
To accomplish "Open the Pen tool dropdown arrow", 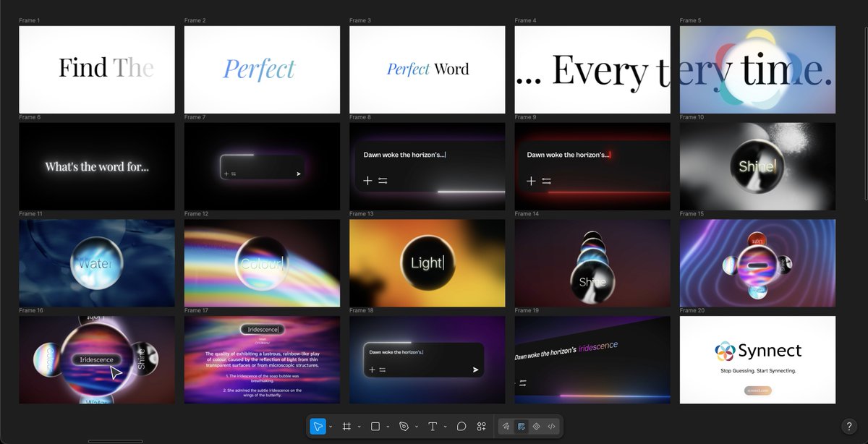I will [x=417, y=427].
